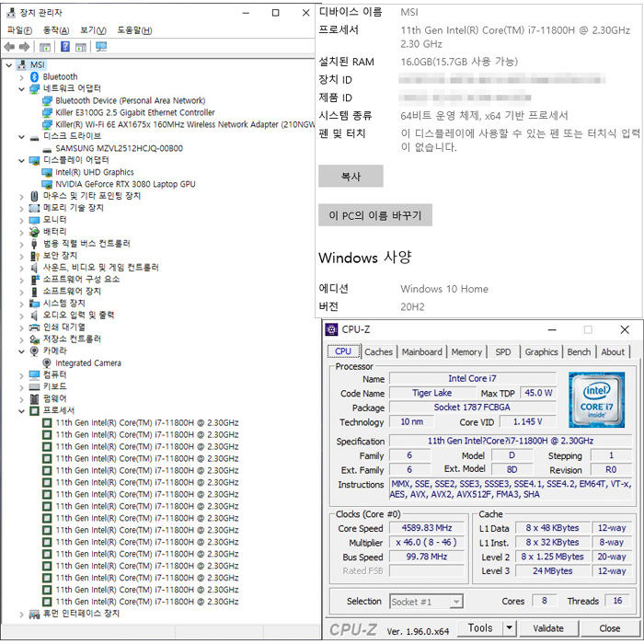Viewport: 644px width, 644px height.
Task: Switch to the Memory tab in CPU-Z
Action: [x=466, y=352]
